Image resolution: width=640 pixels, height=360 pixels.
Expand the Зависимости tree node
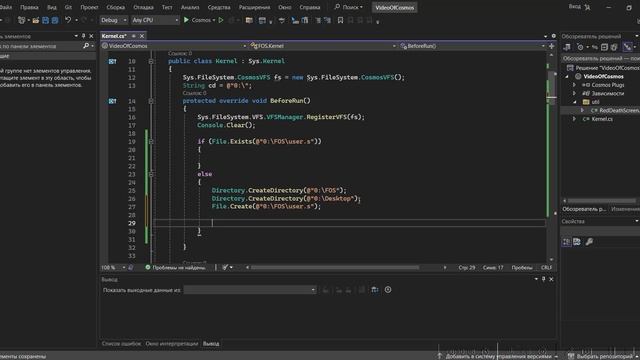pos(574,93)
